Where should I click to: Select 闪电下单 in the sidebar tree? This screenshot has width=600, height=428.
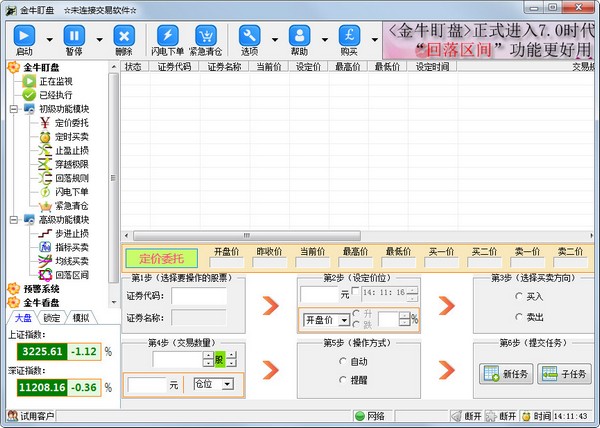72,192
